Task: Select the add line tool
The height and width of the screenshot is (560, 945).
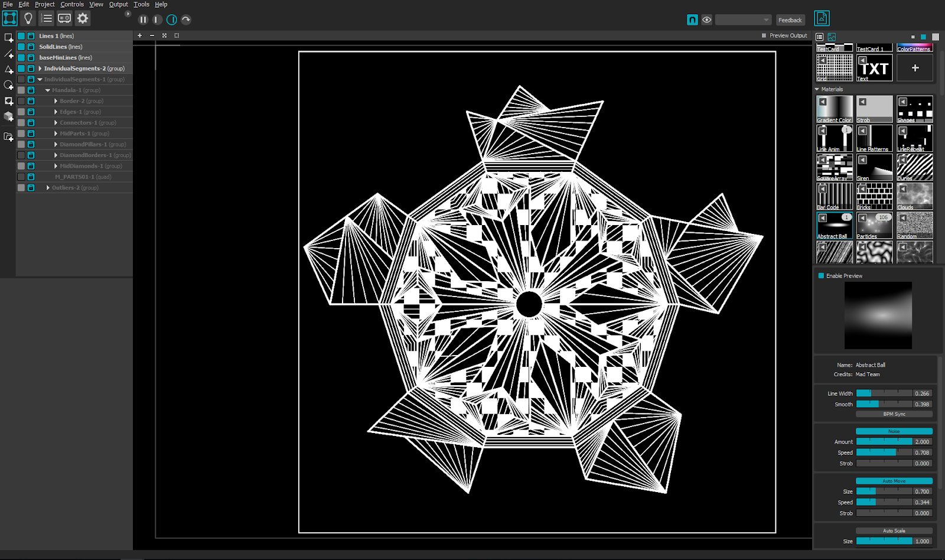Action: 8,53
